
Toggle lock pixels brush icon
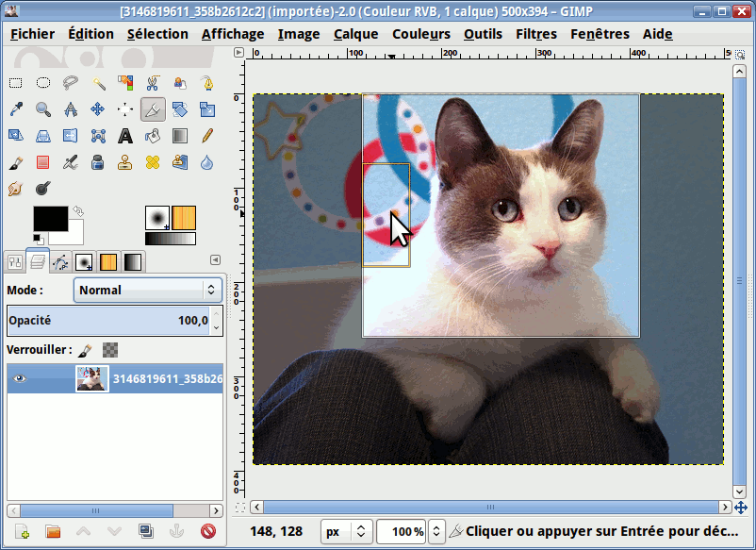86,350
